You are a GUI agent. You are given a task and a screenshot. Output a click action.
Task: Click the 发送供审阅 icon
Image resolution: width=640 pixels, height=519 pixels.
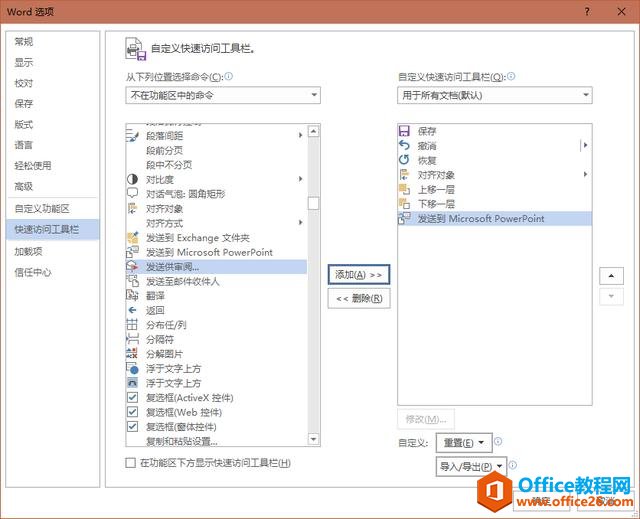point(132,266)
